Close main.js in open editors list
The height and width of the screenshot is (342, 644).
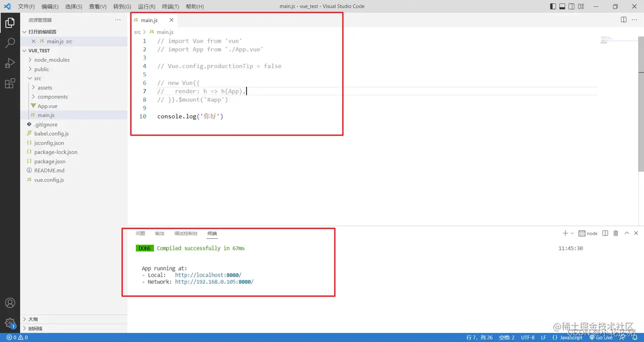click(33, 41)
